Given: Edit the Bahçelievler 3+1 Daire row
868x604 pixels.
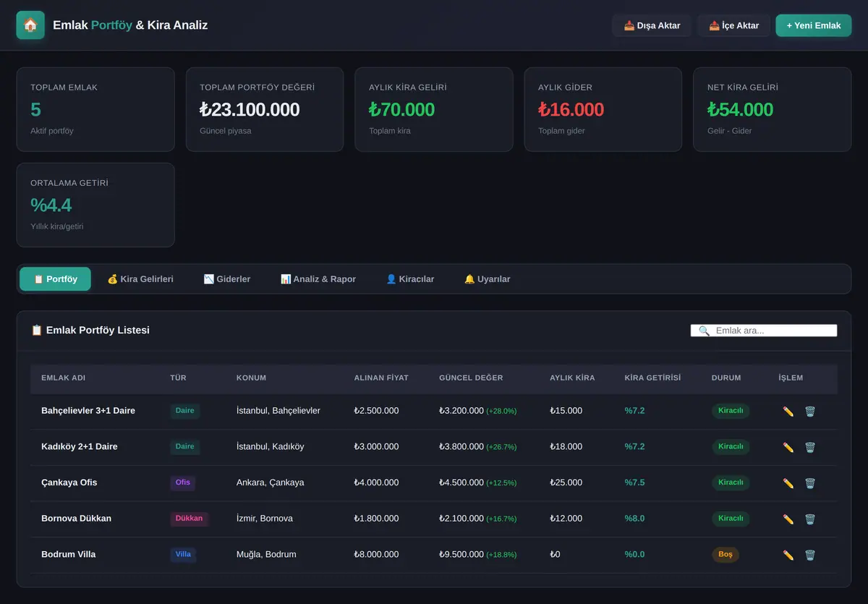Looking at the screenshot, I should pyautogui.click(x=788, y=412).
